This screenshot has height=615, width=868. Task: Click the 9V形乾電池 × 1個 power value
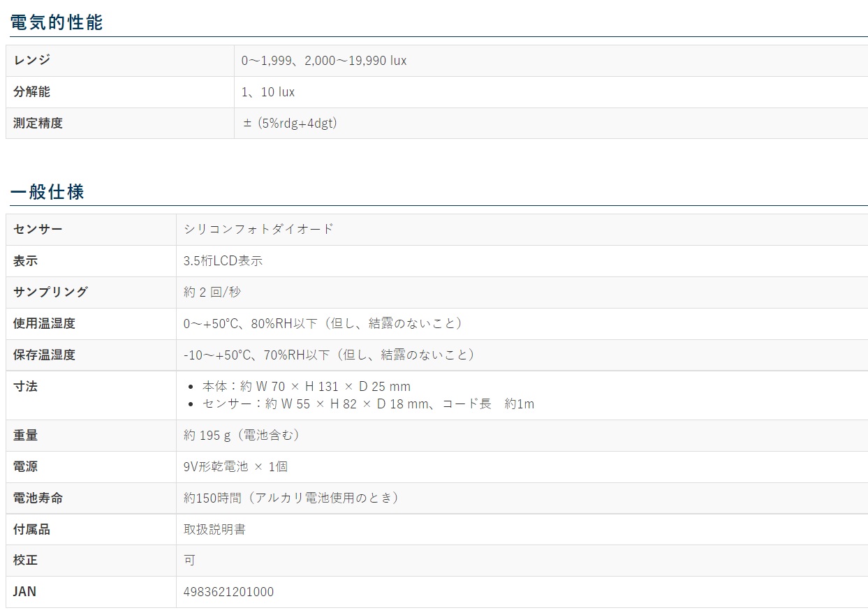click(x=235, y=467)
